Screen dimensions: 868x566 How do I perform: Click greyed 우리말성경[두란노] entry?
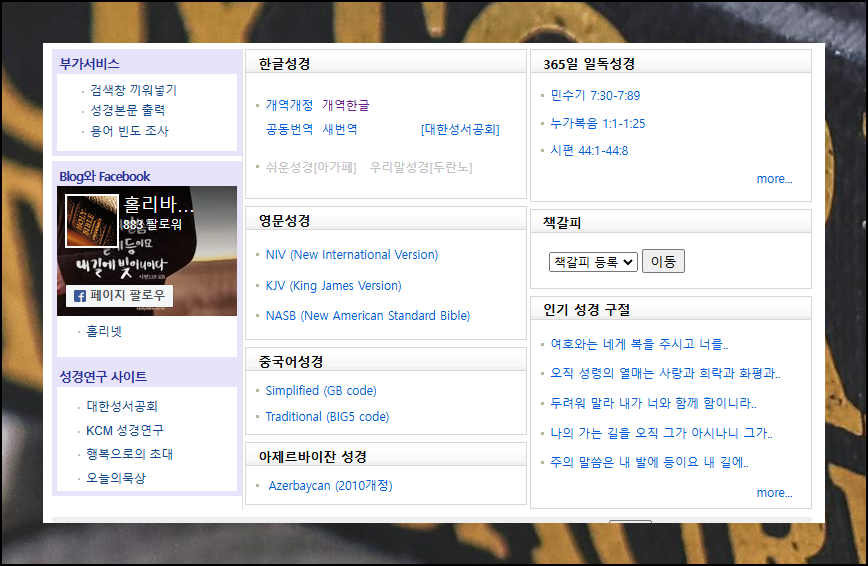[x=421, y=167]
